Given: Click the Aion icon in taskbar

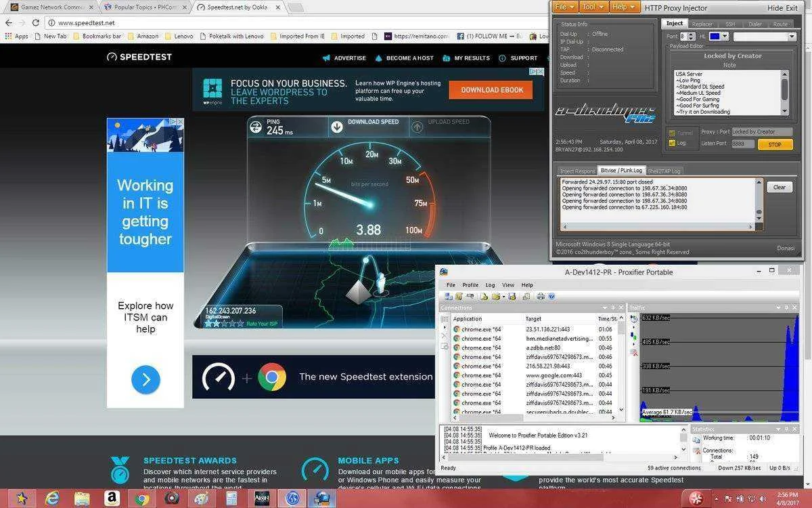Looking at the screenshot, I should (261, 499).
